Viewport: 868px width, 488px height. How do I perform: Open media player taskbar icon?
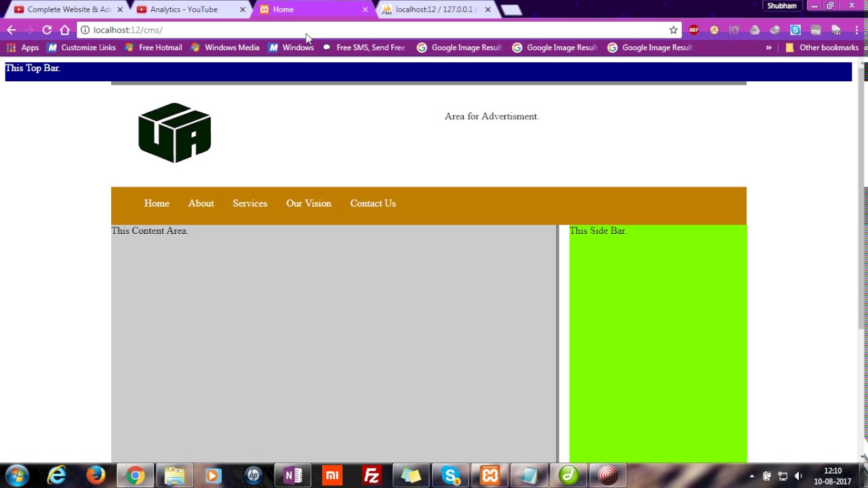[214, 476]
